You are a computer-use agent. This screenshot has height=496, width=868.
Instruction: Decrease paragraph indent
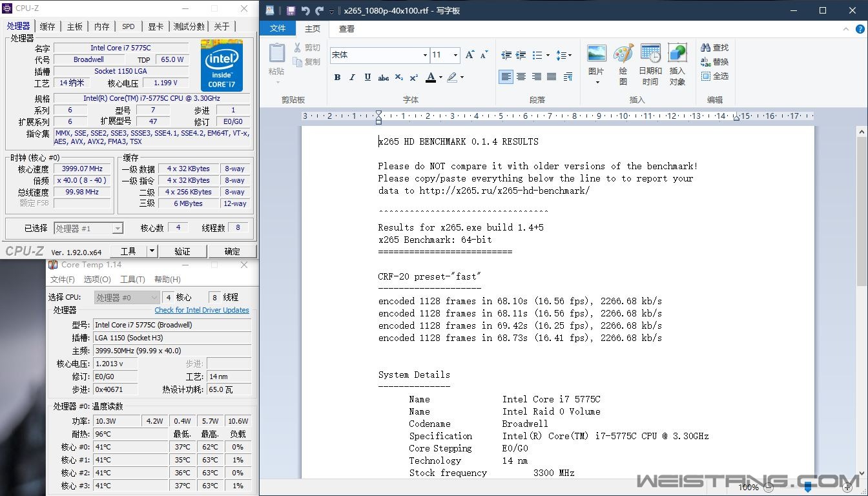tap(506, 56)
